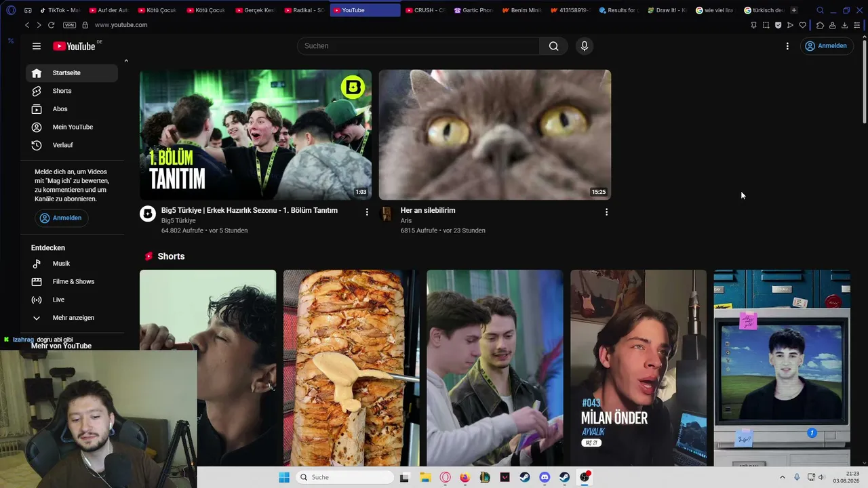Screen dimensions: 868x488
Task: Open the retro computer monitor Short
Action: 782,368
